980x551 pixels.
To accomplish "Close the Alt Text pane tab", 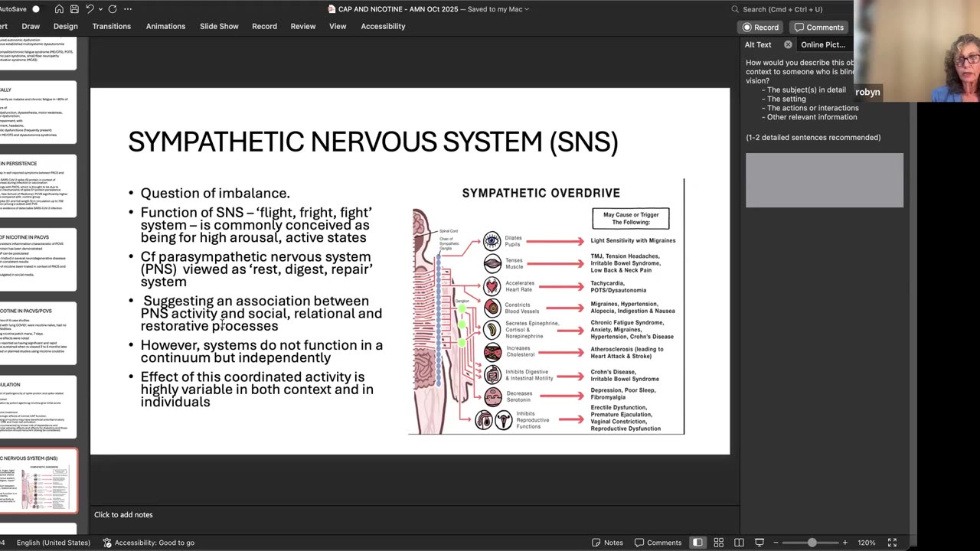I will [788, 44].
